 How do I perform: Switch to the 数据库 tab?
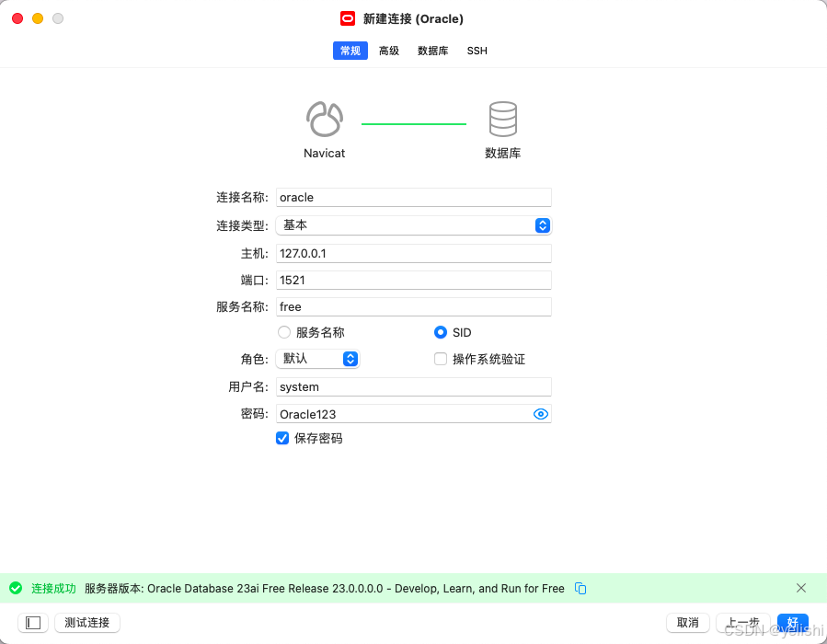click(433, 51)
